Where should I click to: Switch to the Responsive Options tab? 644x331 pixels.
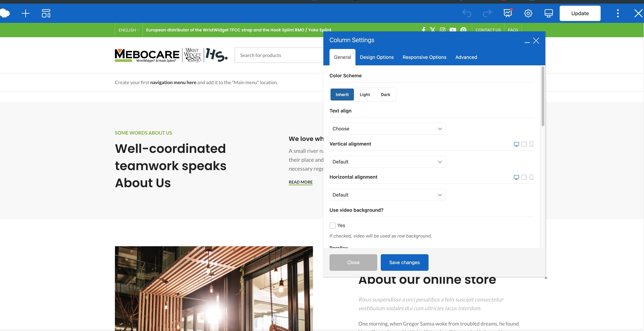coord(424,57)
